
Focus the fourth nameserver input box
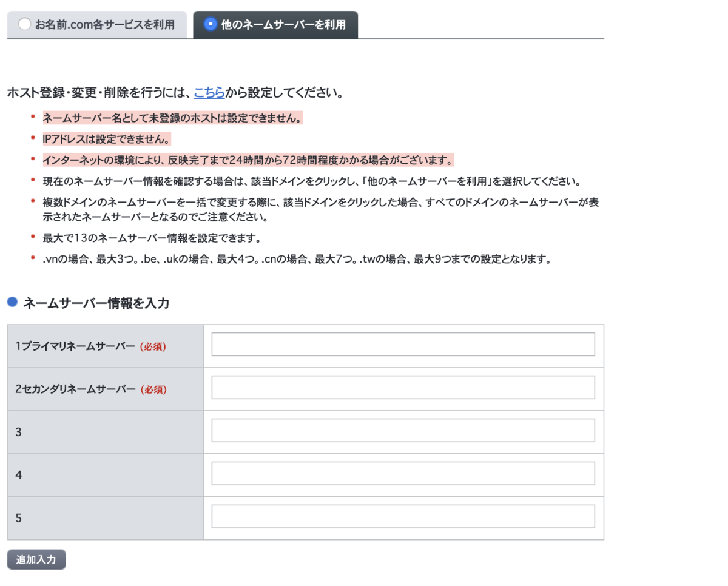[x=402, y=473]
